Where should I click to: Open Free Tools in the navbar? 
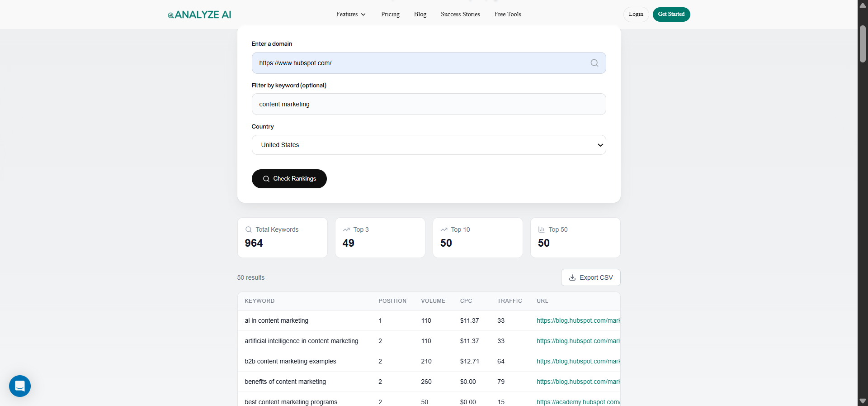[x=508, y=14]
